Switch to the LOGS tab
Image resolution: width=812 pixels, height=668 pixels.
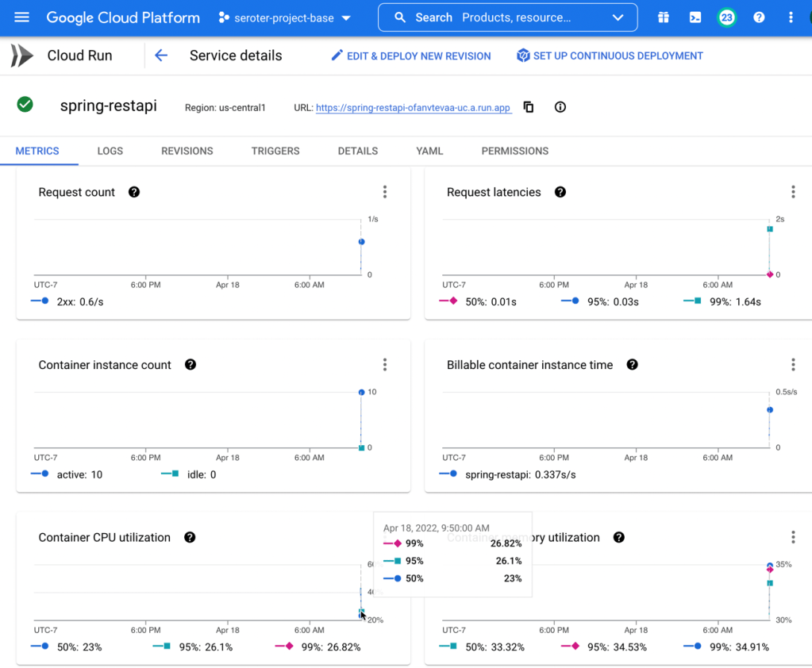point(110,151)
